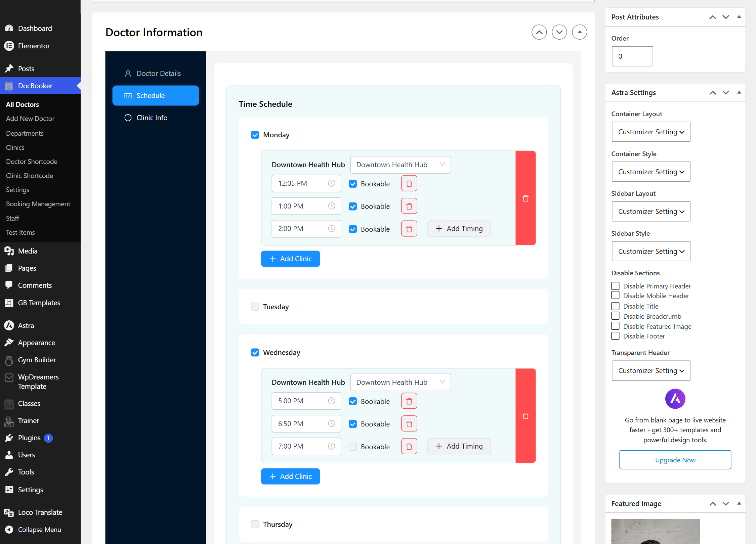
Task: Click Add Clinic under Wednesday
Action: coord(290,476)
